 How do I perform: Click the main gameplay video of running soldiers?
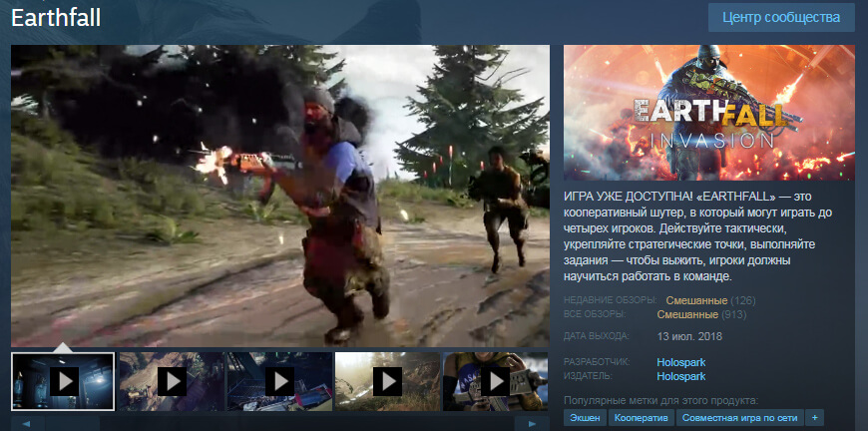pos(280,196)
